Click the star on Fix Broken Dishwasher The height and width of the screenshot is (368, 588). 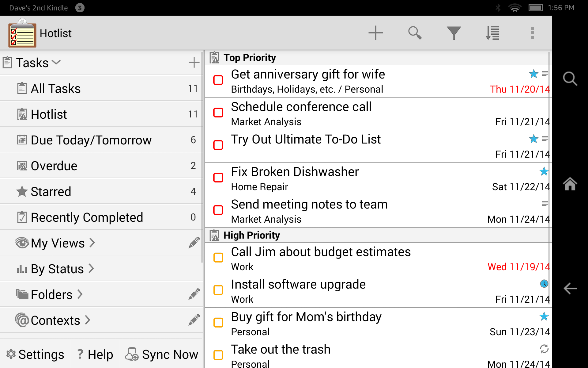544,171
